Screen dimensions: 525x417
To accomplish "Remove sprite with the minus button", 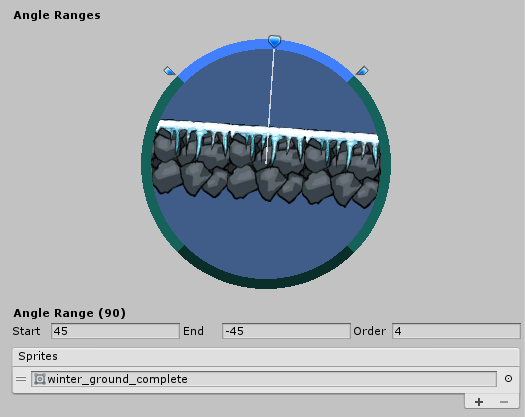I will point(504,402).
